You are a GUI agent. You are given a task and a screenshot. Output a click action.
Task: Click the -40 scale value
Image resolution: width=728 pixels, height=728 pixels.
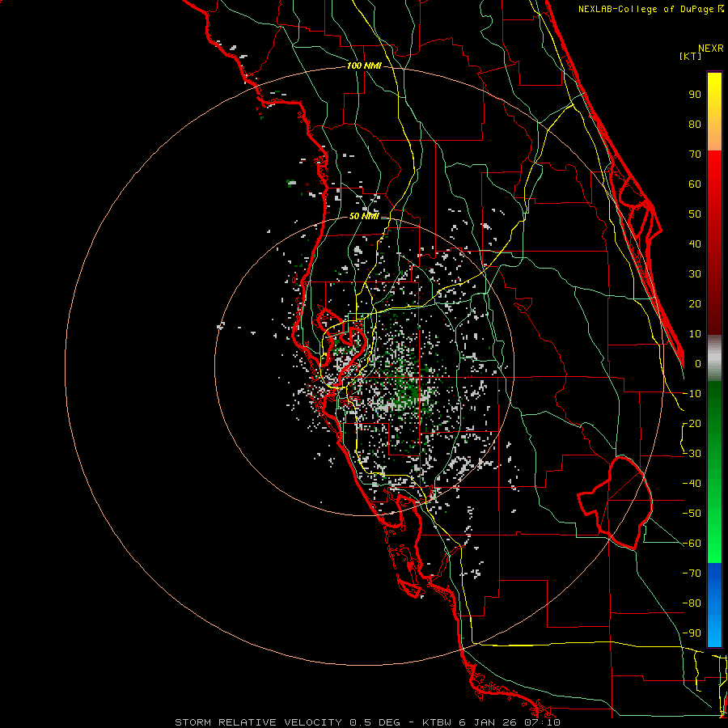692,484
